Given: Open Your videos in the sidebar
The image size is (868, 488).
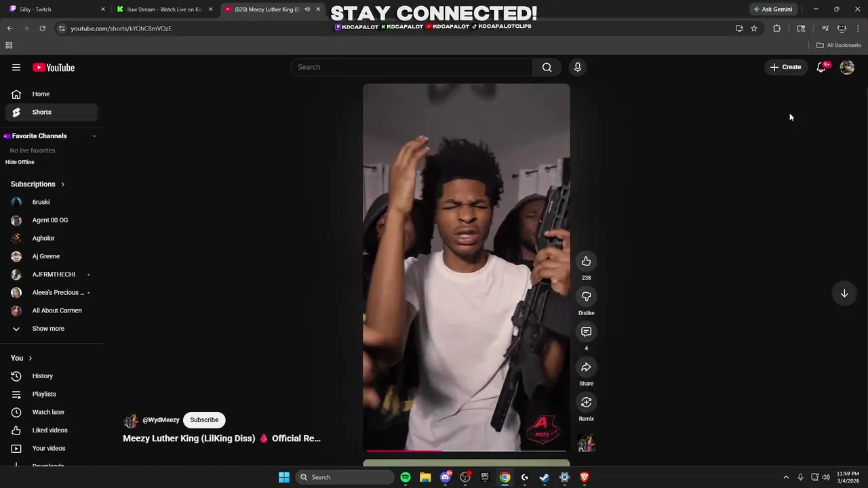Looking at the screenshot, I should click(x=52, y=449).
